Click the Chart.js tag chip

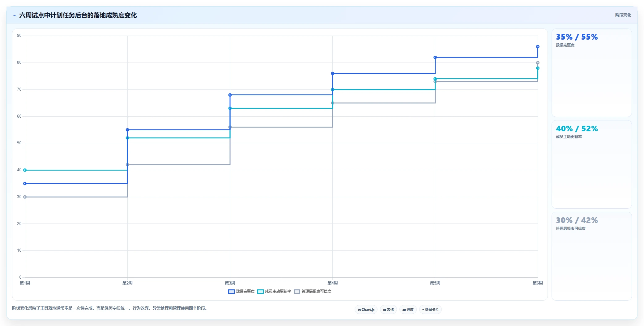[x=366, y=310]
